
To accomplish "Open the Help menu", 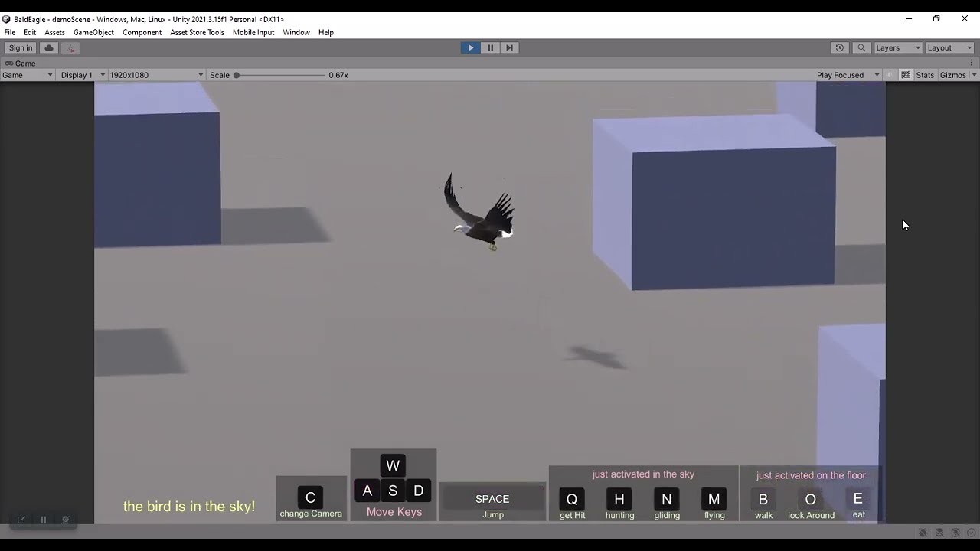I will tap(326, 32).
